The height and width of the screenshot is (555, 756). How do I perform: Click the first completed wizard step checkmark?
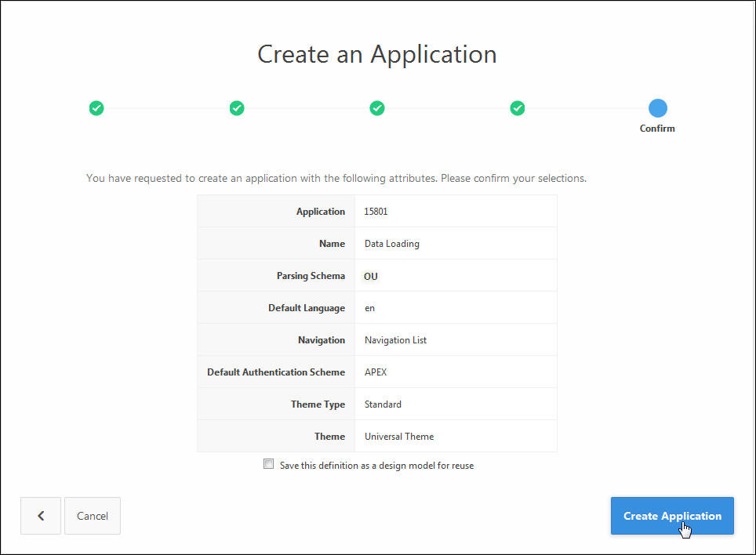pos(96,108)
